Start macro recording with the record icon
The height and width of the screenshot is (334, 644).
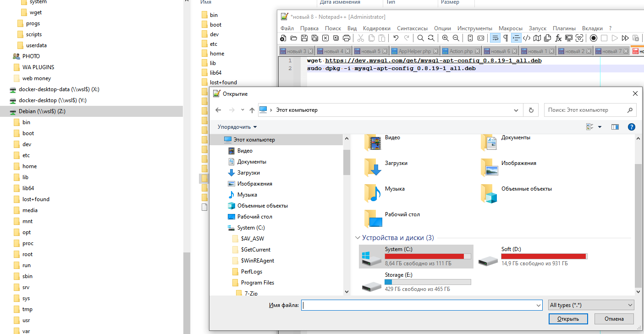(x=594, y=38)
